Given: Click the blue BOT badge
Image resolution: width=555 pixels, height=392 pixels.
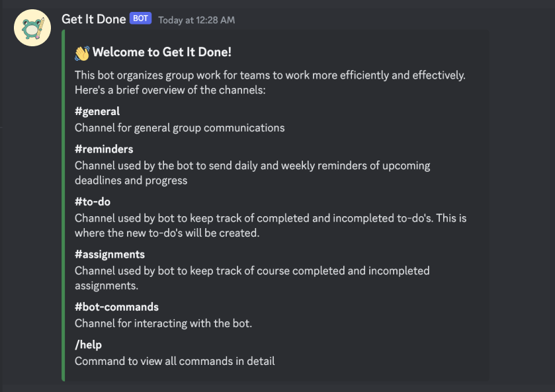Looking at the screenshot, I should click(140, 19).
